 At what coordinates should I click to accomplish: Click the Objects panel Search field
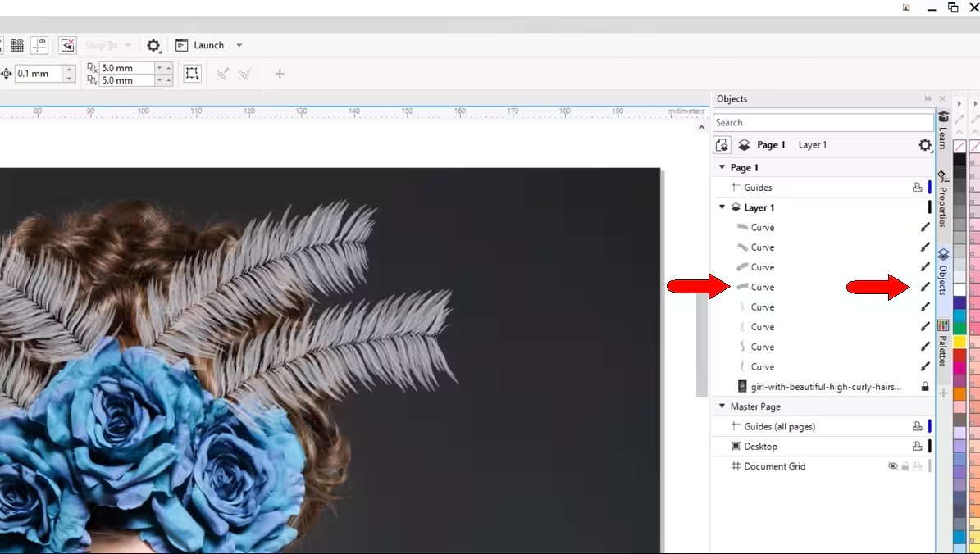822,123
